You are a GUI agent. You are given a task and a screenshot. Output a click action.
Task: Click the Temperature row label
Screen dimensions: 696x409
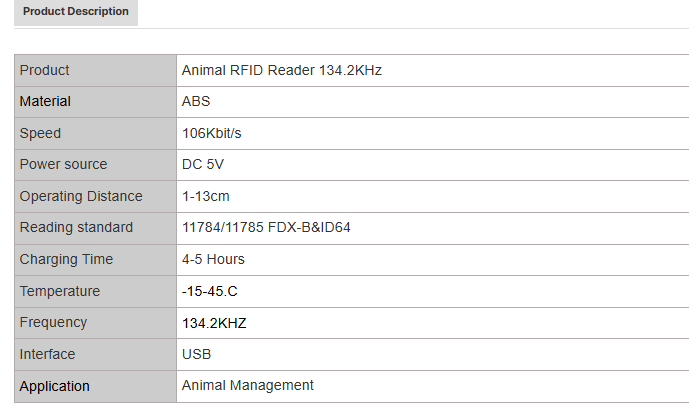pos(60,291)
